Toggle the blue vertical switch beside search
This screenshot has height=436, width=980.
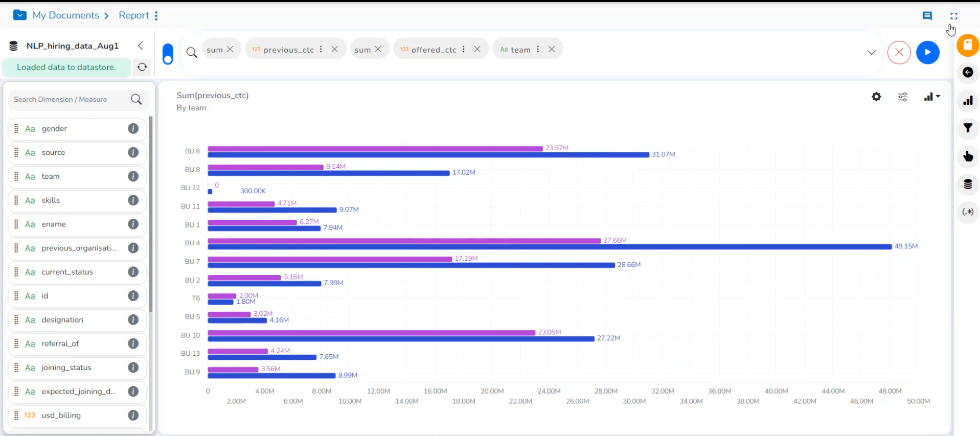pos(168,54)
